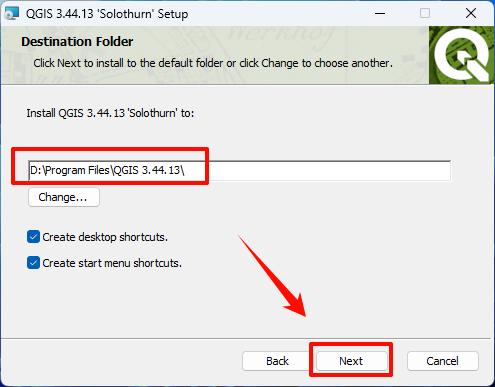The image size is (495, 387).
Task: Click the Next button
Action: tap(352, 361)
